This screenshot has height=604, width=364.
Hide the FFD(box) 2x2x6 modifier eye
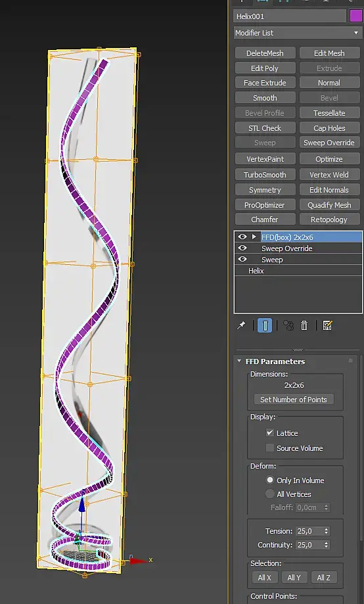[x=242, y=237]
